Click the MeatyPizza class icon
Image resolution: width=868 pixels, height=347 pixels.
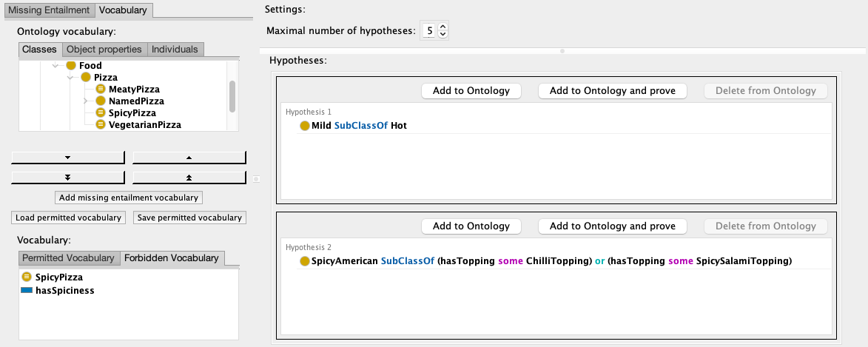coord(101,89)
